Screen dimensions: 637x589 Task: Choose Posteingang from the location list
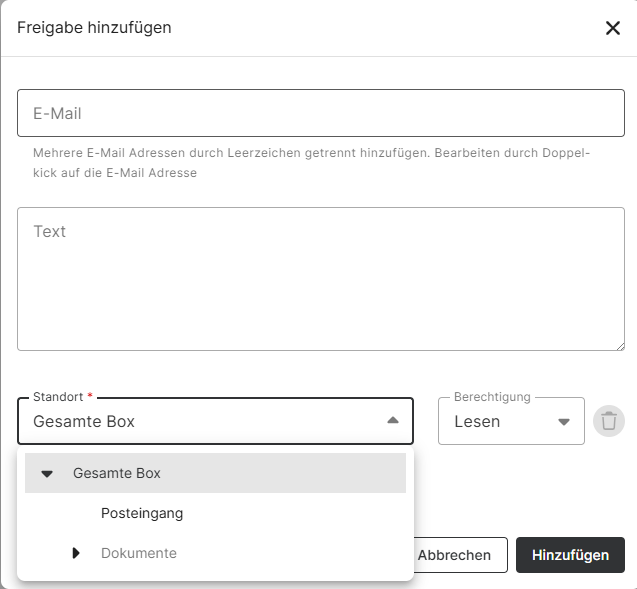(142, 513)
